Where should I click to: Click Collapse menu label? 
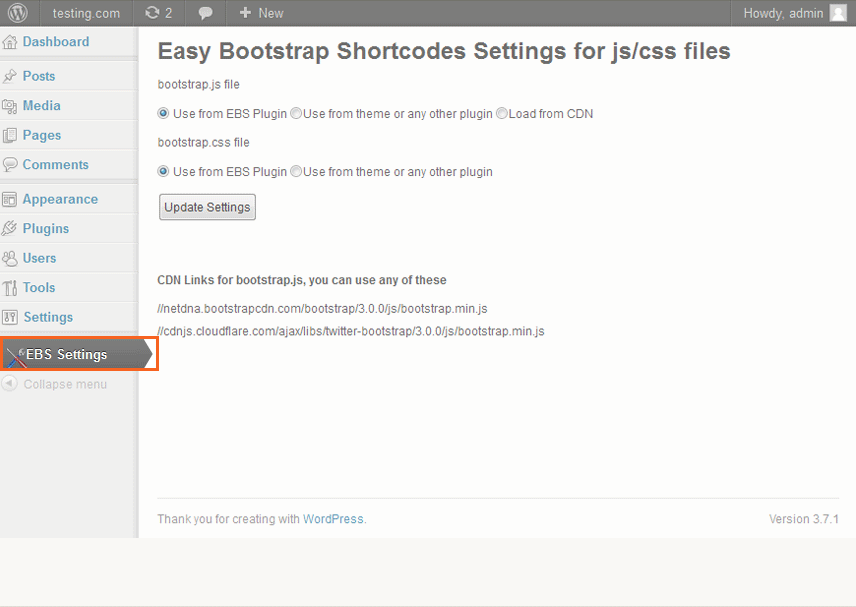(65, 384)
